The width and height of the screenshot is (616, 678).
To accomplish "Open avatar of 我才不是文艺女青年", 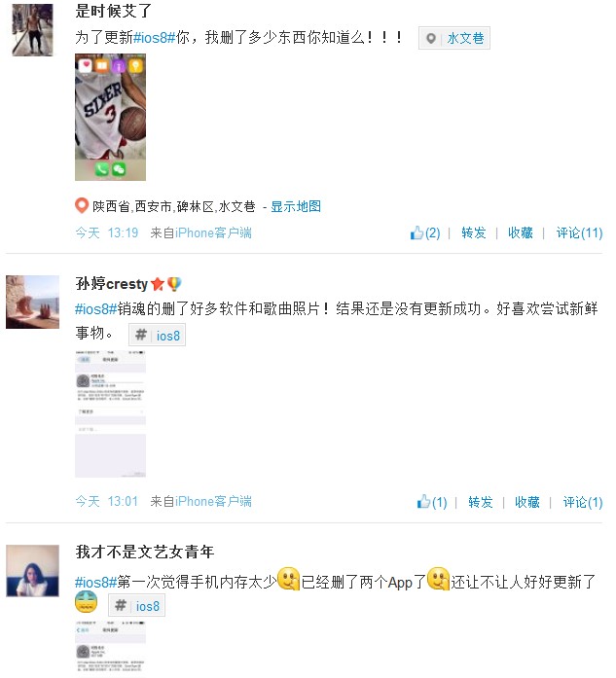I will [x=32, y=571].
